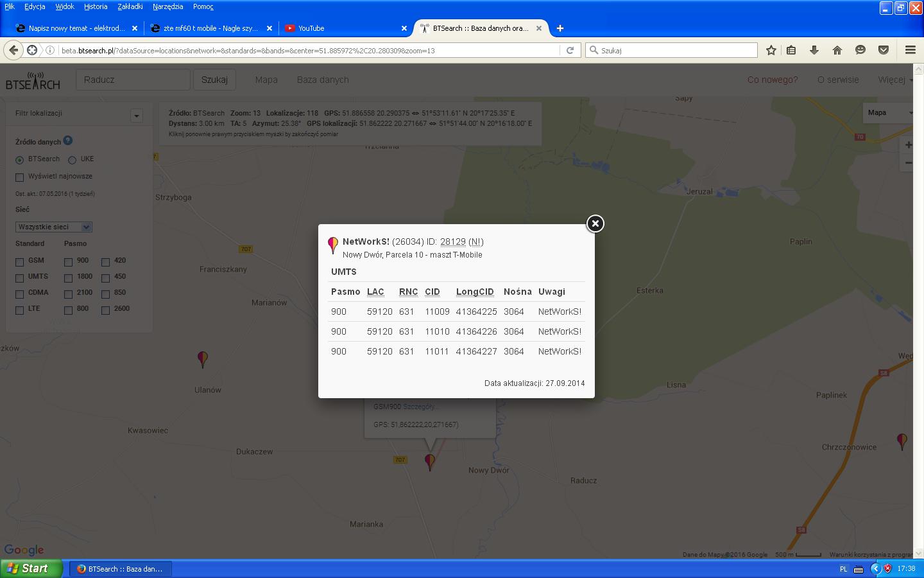The image size is (924, 578).
Task: Enable the GSM standard checkbox
Action: [x=19, y=261]
